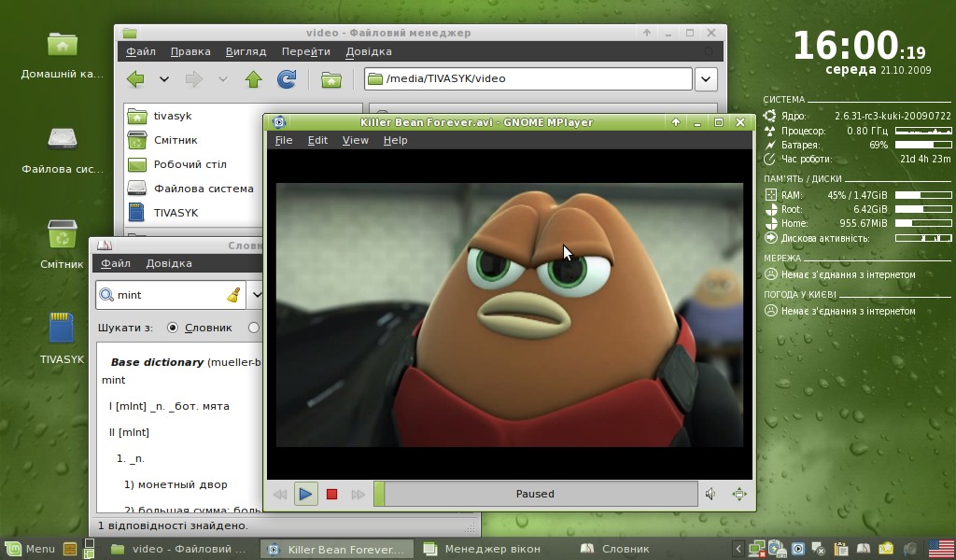This screenshot has width=956, height=560.
Task: Click the MPlayer title bar app icon
Action: [278, 122]
